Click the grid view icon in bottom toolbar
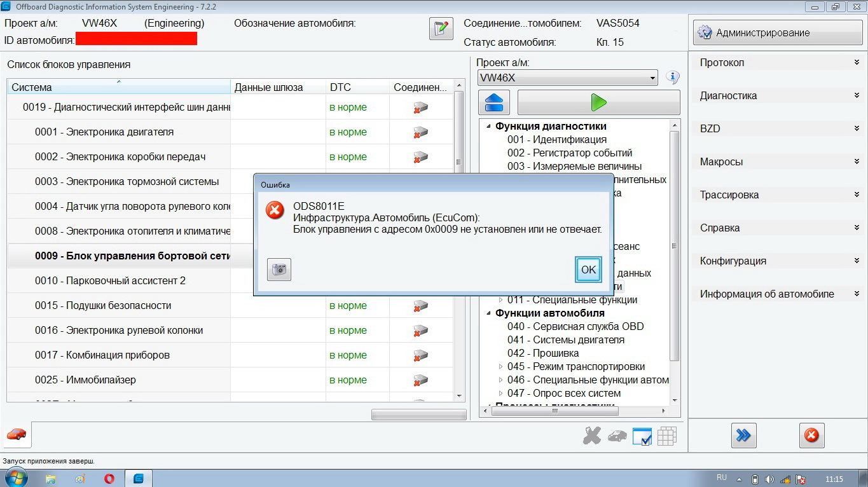 666,436
